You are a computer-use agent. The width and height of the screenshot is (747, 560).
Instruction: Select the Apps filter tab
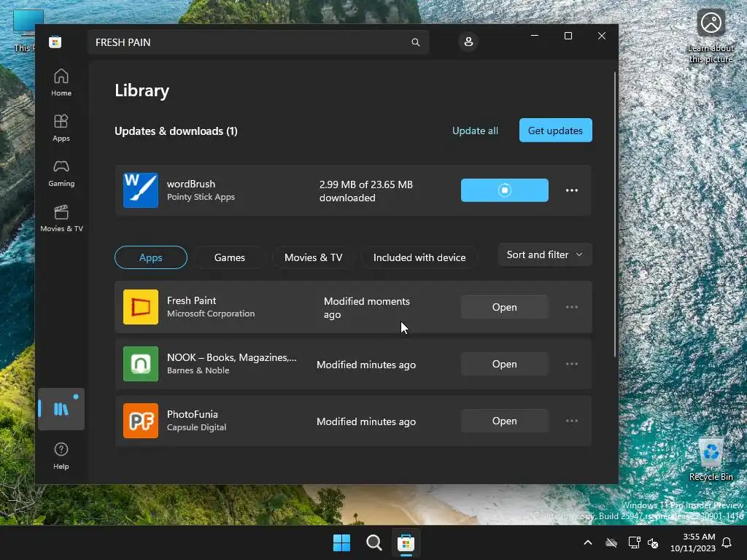coord(150,257)
